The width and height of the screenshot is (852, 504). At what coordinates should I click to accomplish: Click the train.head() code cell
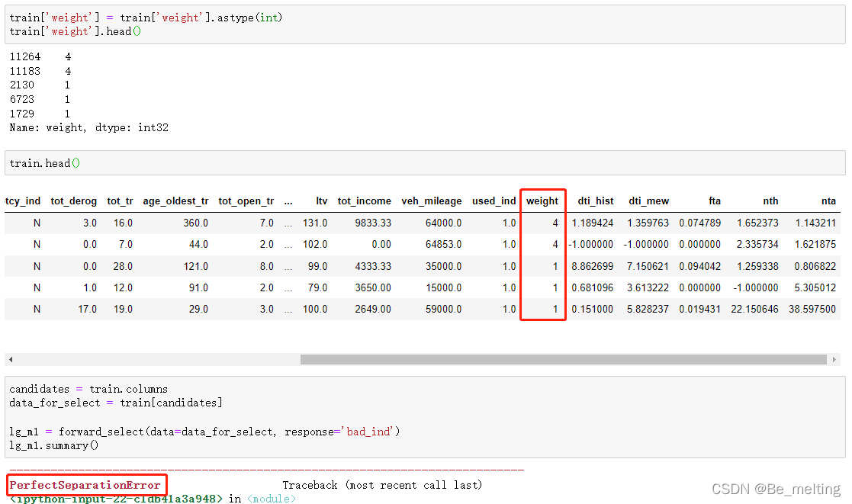coord(425,163)
